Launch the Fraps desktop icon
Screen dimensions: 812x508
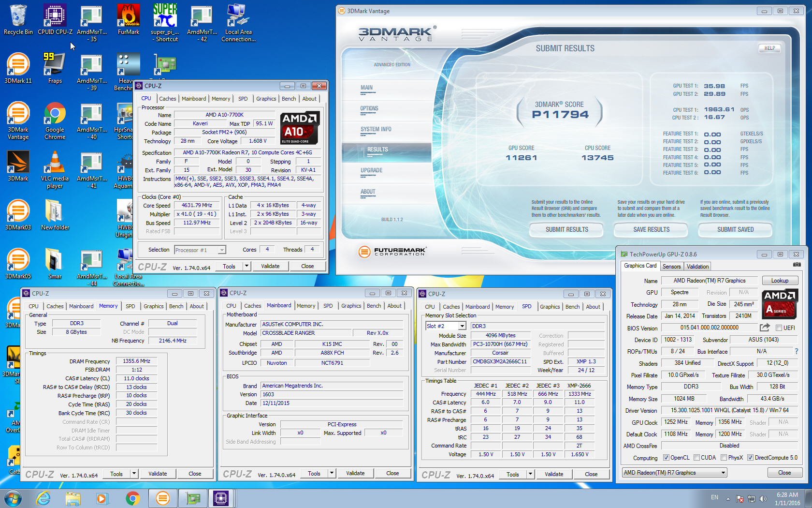[x=55, y=68]
